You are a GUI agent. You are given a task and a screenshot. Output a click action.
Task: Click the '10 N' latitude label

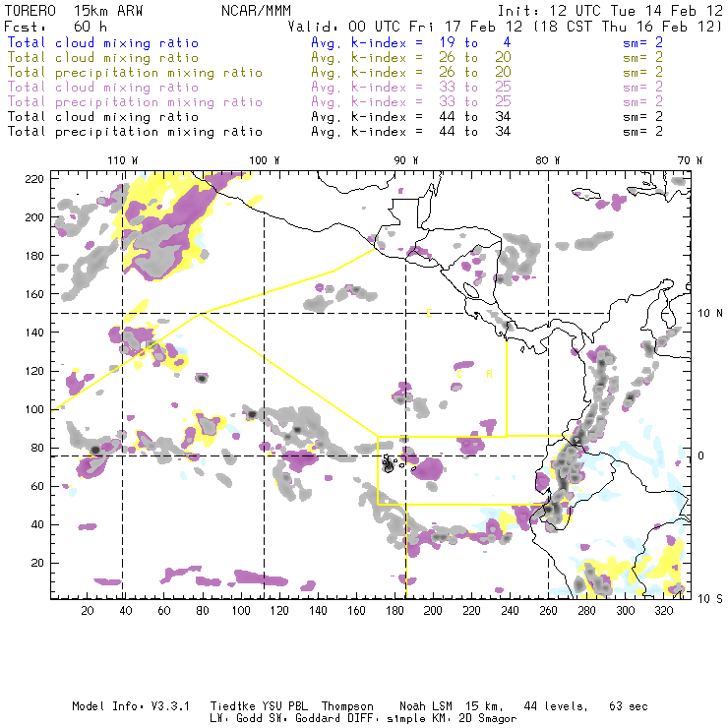click(x=710, y=314)
